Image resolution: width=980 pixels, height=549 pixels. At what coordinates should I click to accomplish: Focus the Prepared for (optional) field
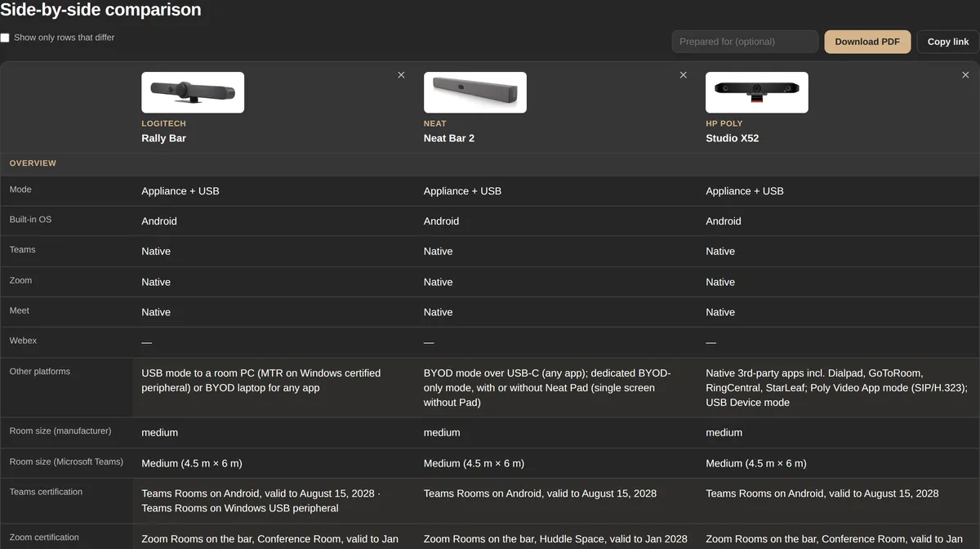745,42
